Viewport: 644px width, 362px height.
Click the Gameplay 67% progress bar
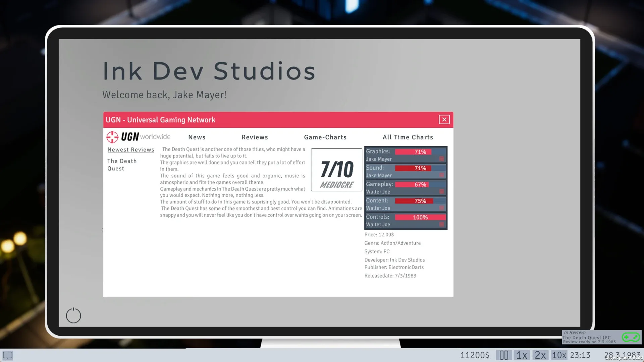click(420, 185)
